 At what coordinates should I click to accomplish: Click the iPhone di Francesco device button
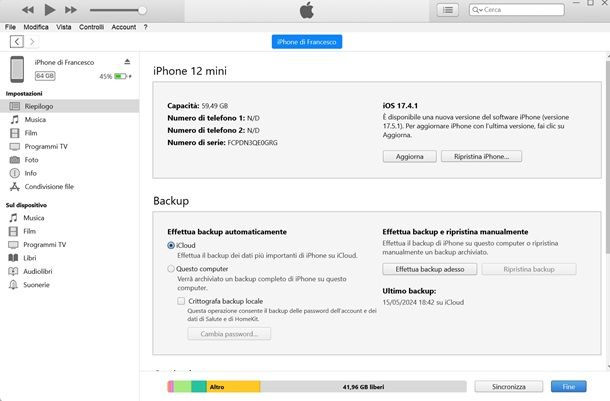307,42
